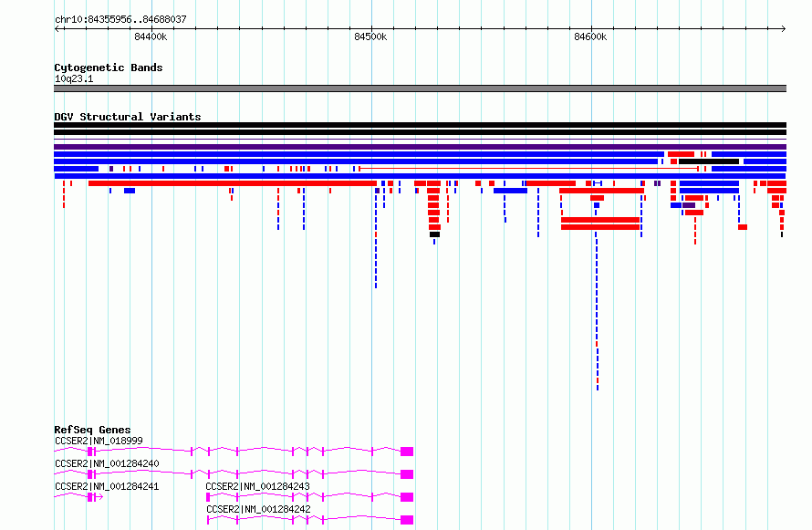Screen dimensions: 812x530
Task: Select the long red variant spanning 84400k to 84500k
Action: [233, 183]
